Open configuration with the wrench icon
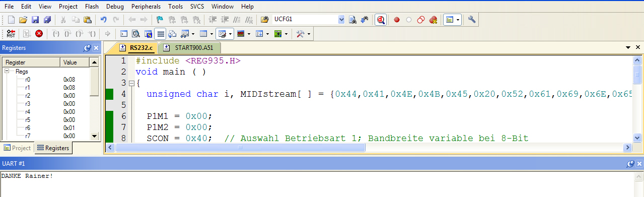The height and width of the screenshot is (197, 644). point(472,20)
